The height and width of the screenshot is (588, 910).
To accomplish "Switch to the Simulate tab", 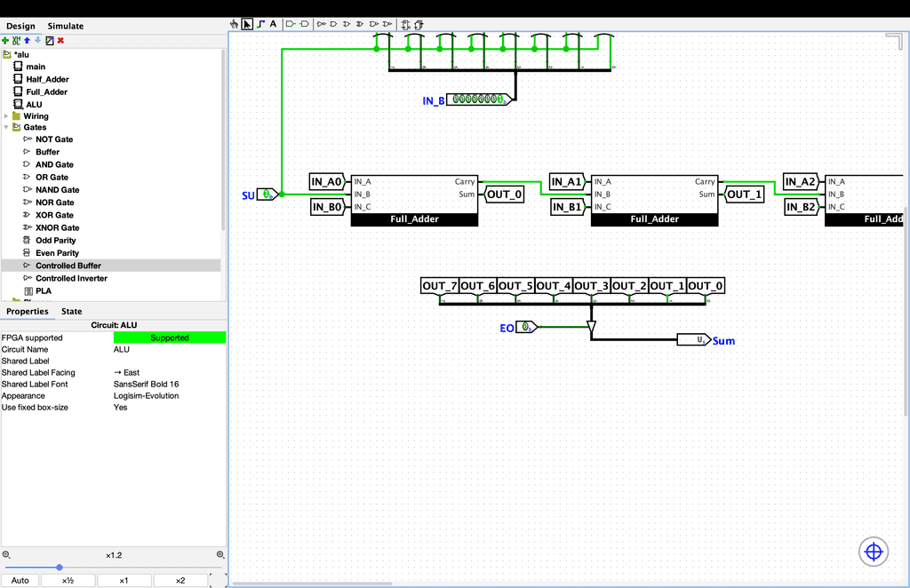I will [66, 27].
